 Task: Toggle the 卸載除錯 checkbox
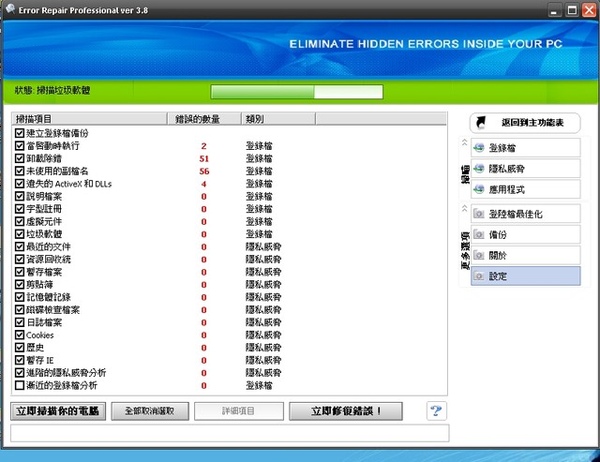[x=20, y=158]
